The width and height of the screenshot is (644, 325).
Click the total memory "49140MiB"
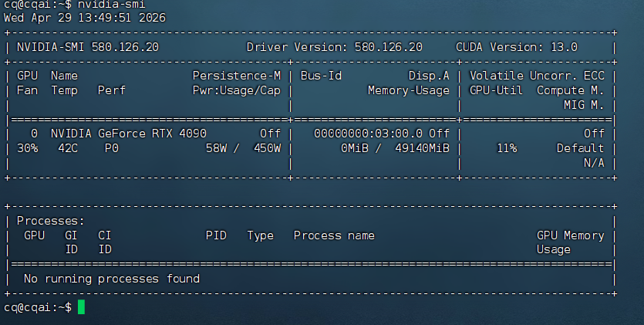[422, 148]
